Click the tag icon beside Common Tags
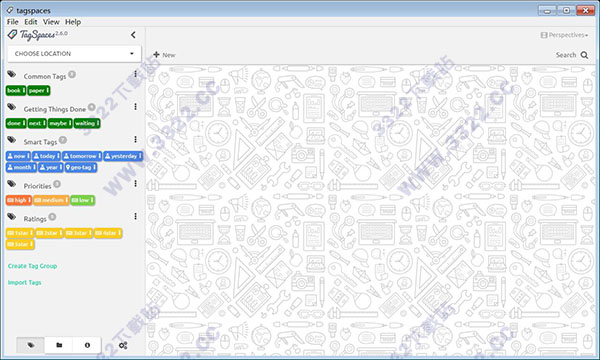Image resolution: width=600 pixels, height=360 pixels. 11,74
